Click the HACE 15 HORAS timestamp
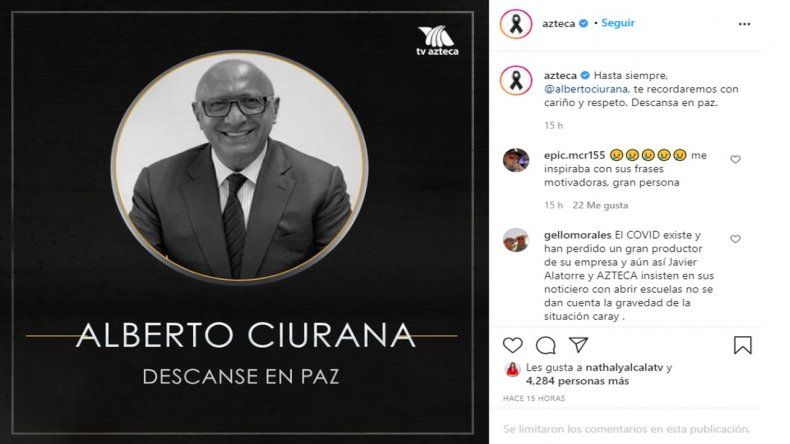 coord(534,398)
